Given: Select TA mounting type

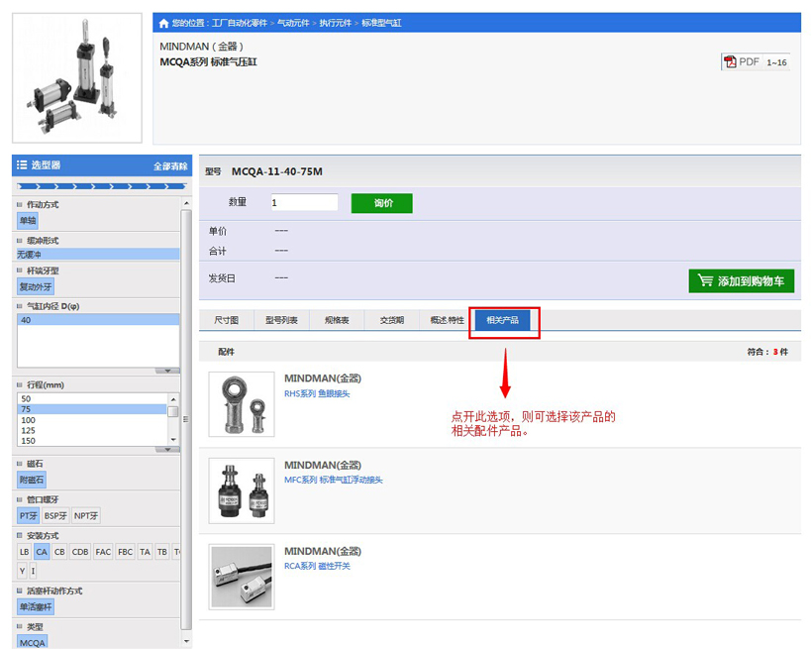Looking at the screenshot, I should pyautogui.click(x=145, y=552).
